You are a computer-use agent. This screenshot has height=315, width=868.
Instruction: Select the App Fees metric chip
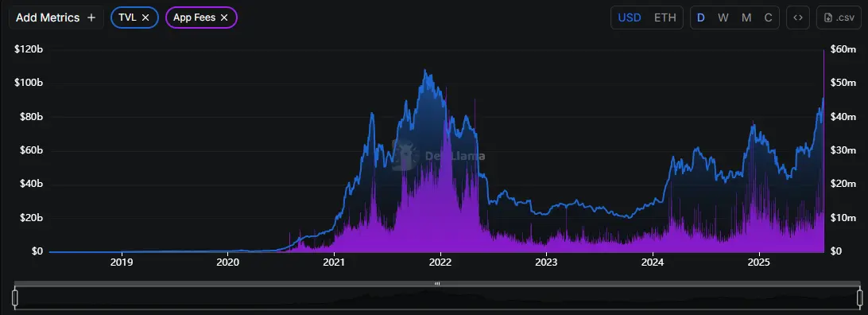tap(202, 17)
